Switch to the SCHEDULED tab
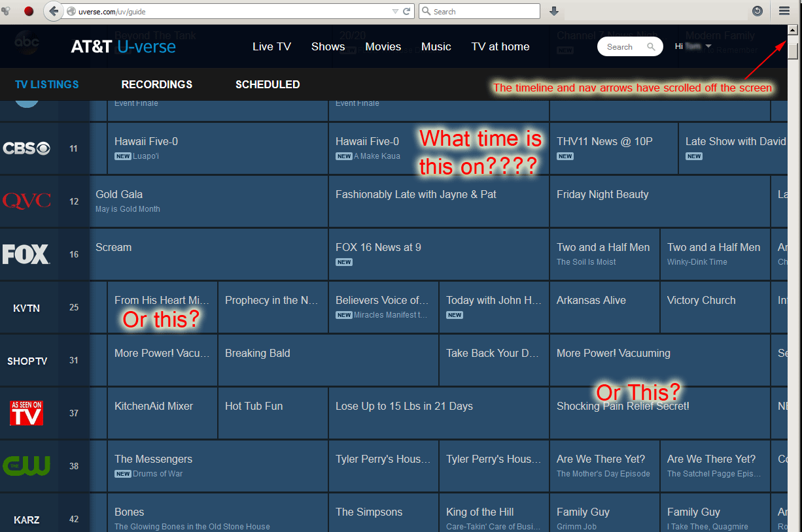 (268, 84)
